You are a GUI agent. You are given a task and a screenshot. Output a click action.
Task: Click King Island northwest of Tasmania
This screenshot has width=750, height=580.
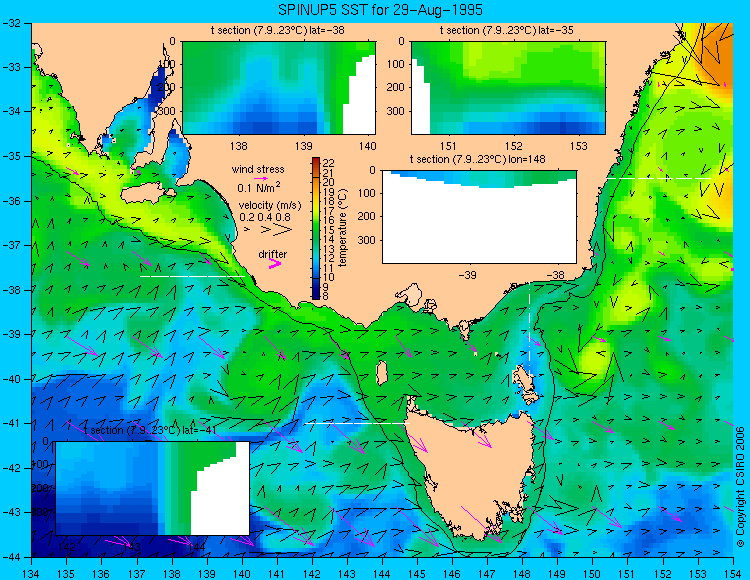click(x=381, y=373)
